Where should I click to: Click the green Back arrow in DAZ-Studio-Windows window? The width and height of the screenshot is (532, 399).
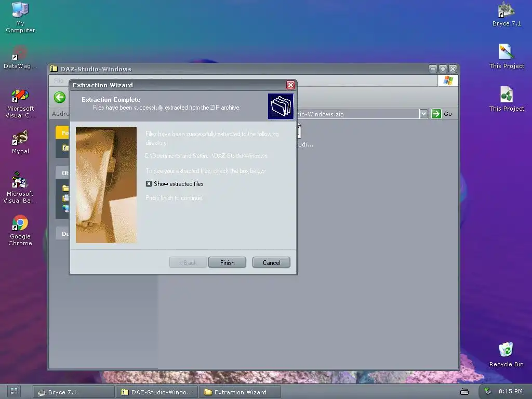[x=60, y=97]
